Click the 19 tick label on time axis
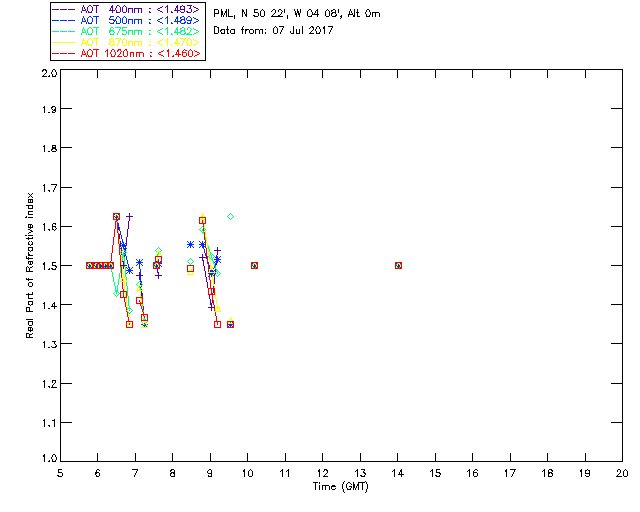 (585, 473)
